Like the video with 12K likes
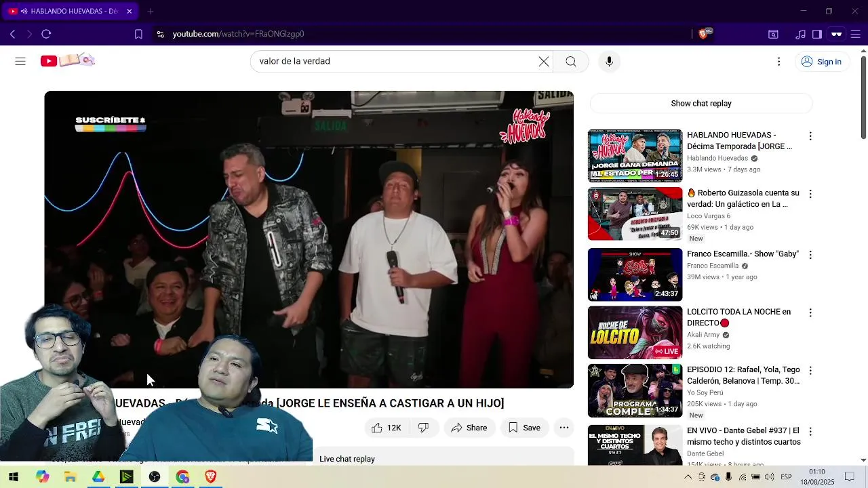 point(387,428)
